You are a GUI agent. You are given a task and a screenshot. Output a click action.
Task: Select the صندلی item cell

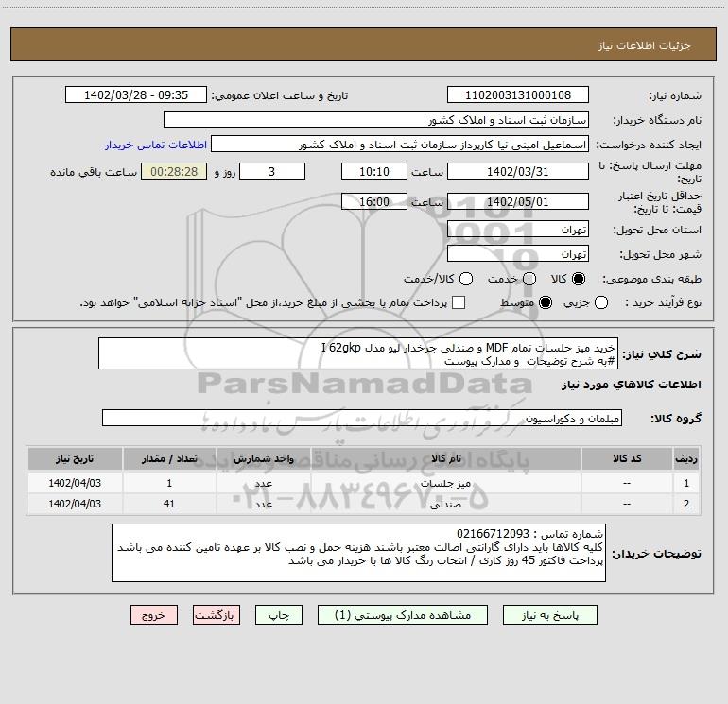(x=445, y=504)
